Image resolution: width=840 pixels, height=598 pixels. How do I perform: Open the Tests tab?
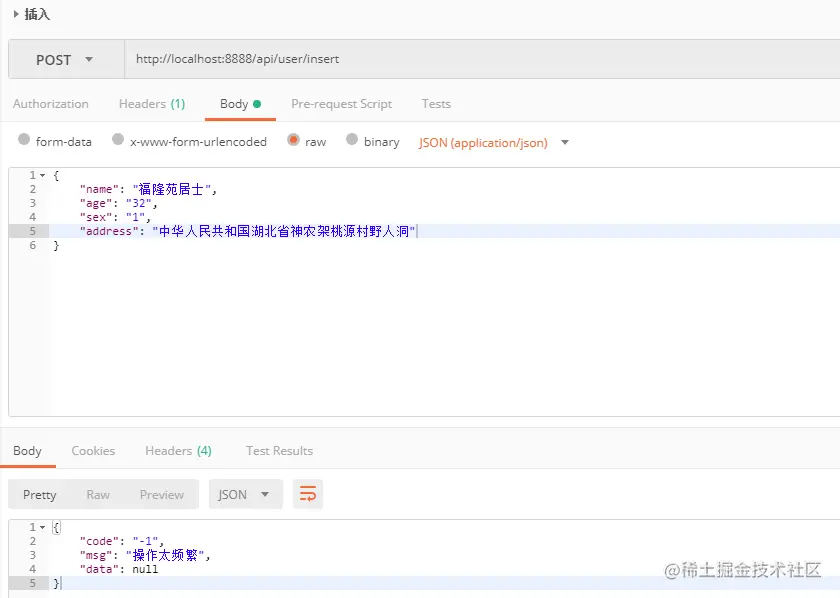coord(436,104)
